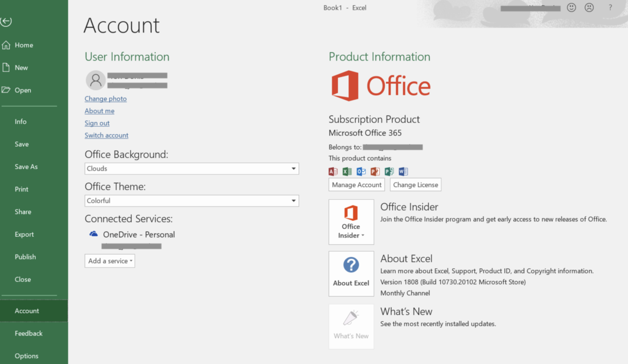
Task: Follow the Switch account link
Action: coord(106,135)
